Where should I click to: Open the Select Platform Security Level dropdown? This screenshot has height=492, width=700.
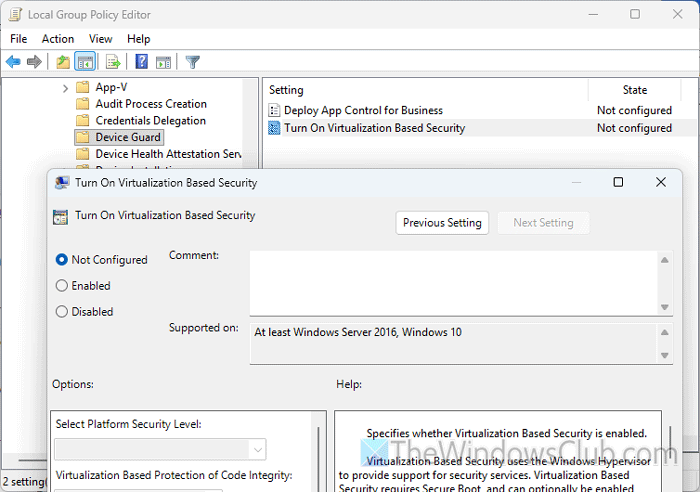258,450
